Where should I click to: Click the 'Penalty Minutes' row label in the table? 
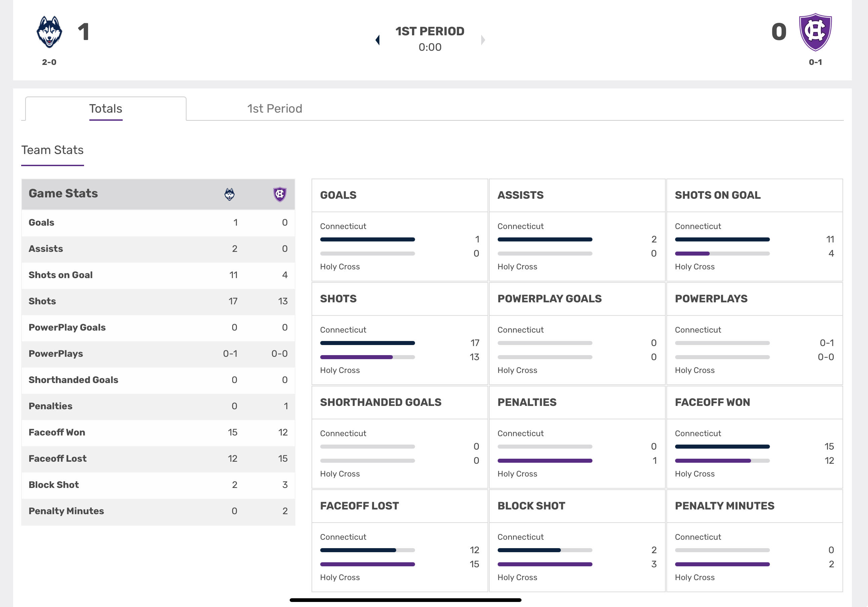(66, 511)
